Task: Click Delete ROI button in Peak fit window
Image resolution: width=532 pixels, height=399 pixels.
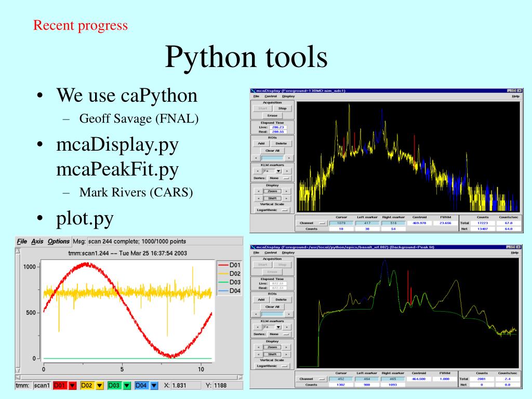Action: [x=281, y=300]
